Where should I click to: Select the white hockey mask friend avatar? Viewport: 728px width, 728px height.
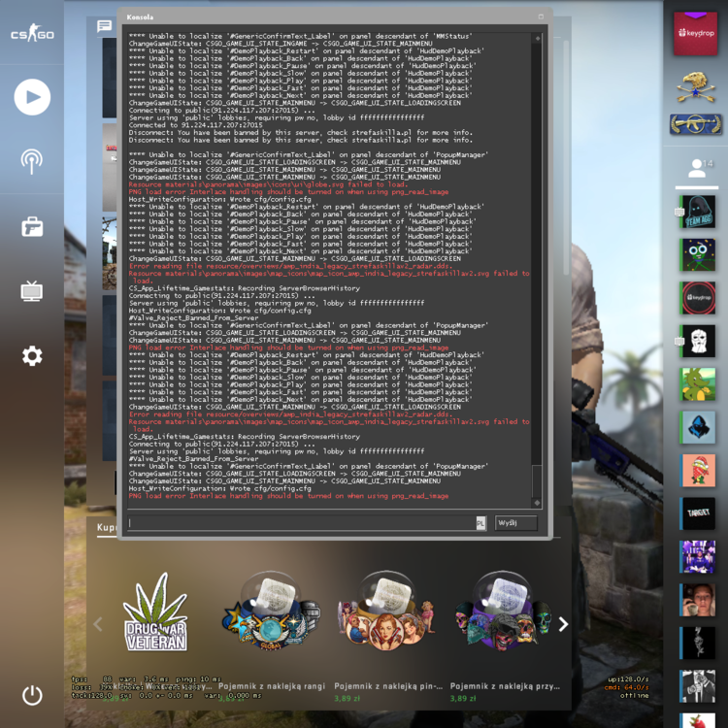(x=697, y=342)
